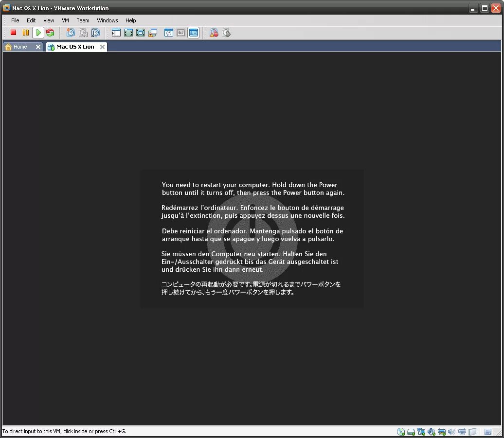Revert the VM to its previous snapshot
The width and height of the screenshot is (504, 438).
click(83, 33)
